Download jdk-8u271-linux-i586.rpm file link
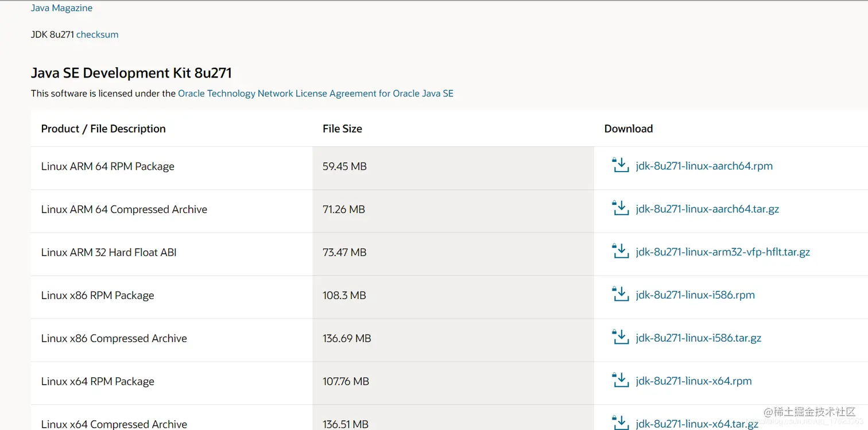 pos(695,295)
